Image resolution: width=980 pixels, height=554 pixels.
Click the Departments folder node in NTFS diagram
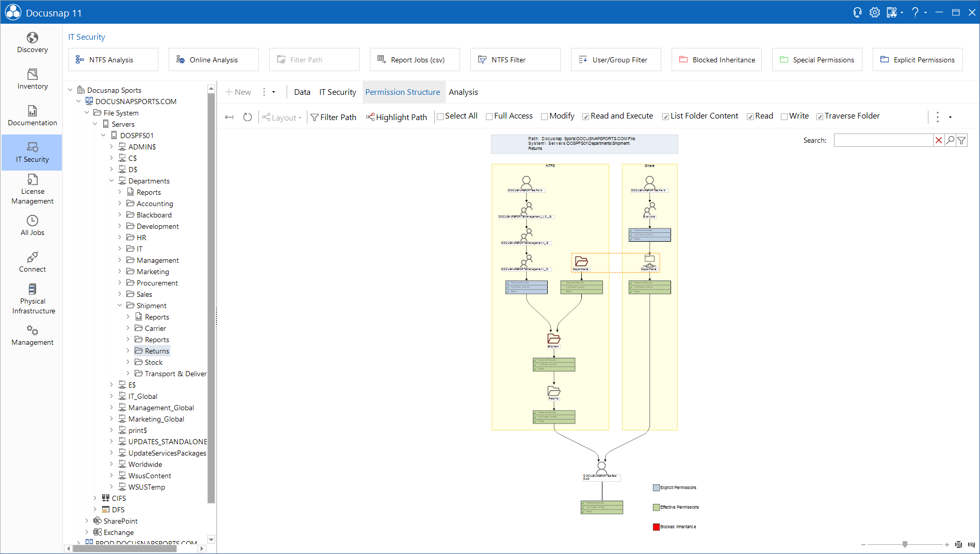(581, 261)
